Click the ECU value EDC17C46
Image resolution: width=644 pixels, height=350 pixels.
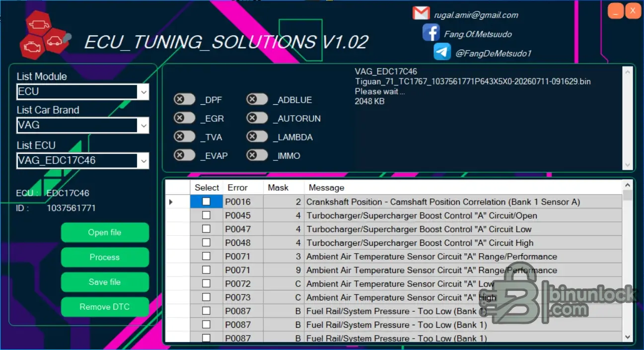(x=68, y=193)
